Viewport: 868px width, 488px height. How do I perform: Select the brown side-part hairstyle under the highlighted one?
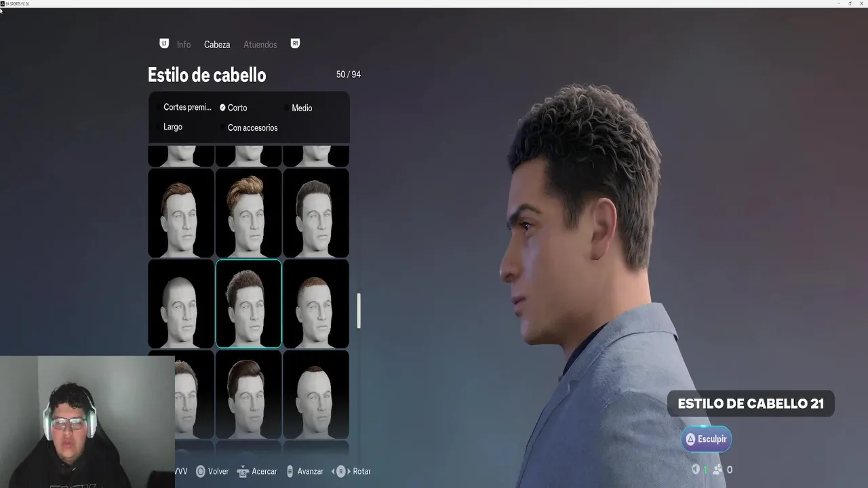point(248,394)
